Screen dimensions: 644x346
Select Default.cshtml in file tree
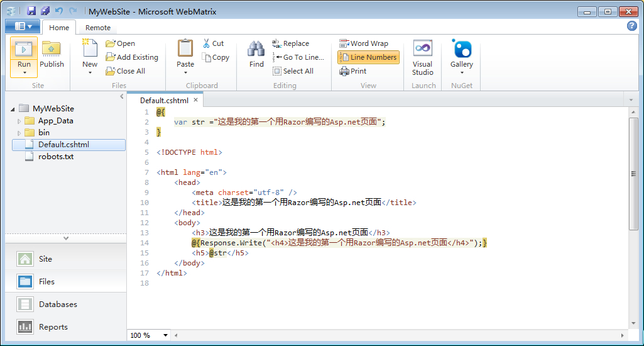point(68,145)
